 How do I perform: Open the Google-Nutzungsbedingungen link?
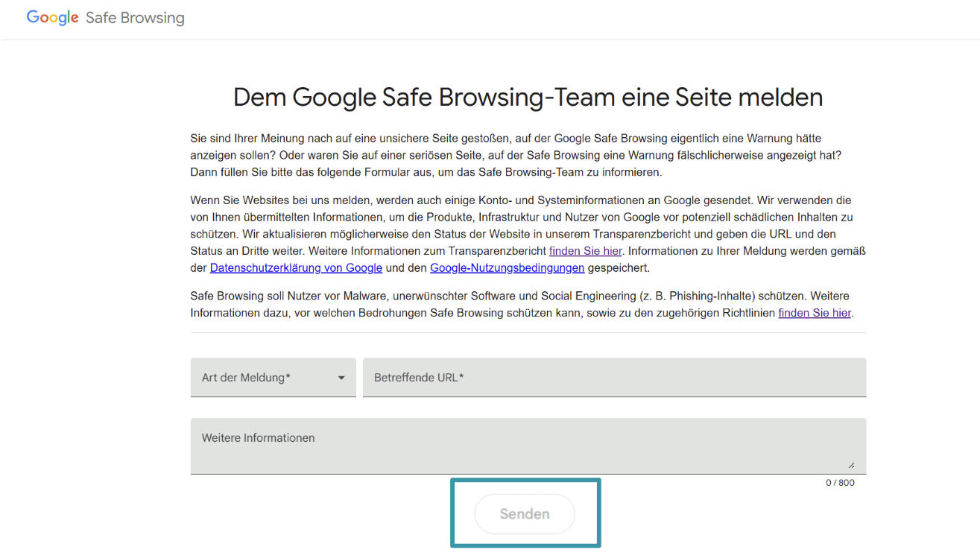[507, 267]
